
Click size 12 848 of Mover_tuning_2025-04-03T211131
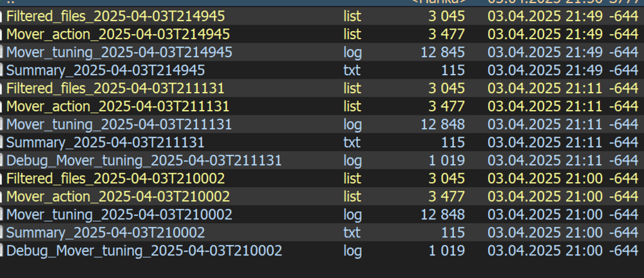(443, 124)
